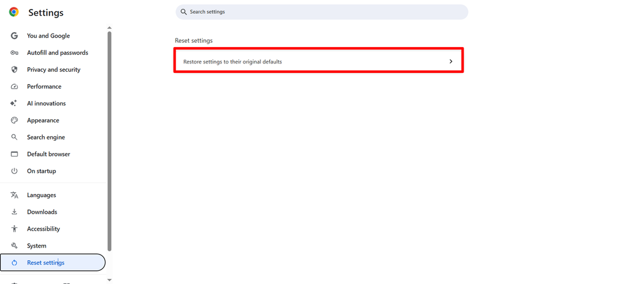Click the Privacy shield icon
Viewport: 644px width, 284px height.
pos(14,69)
